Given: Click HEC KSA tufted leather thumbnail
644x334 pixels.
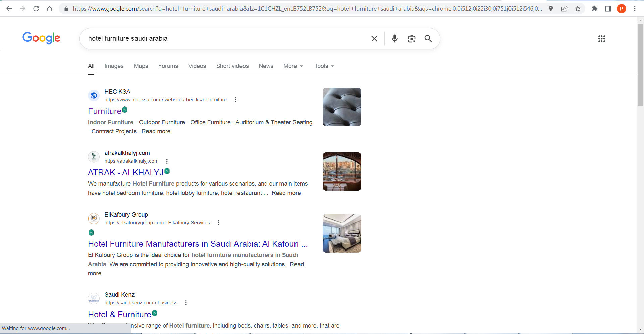Looking at the screenshot, I should coord(342,107).
